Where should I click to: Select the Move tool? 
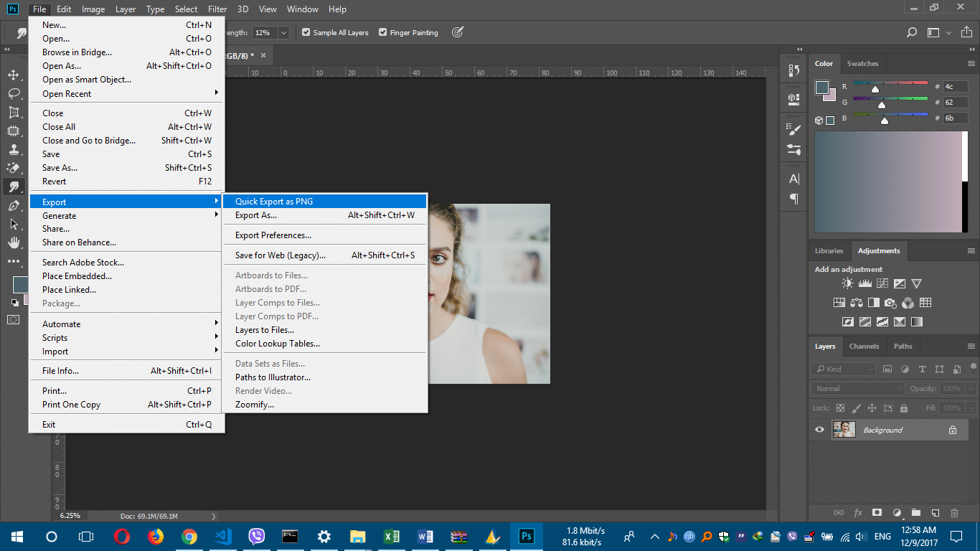14,75
